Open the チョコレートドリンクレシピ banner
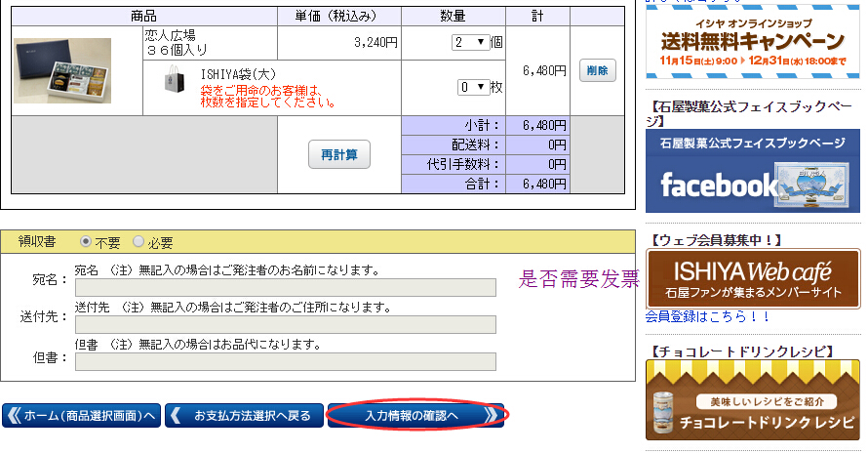 point(753,398)
